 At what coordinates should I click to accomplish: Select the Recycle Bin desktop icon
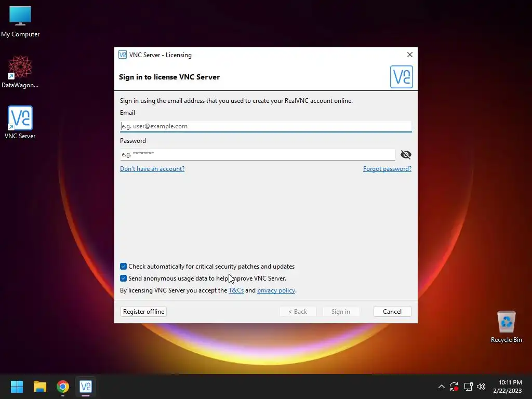tap(506, 327)
